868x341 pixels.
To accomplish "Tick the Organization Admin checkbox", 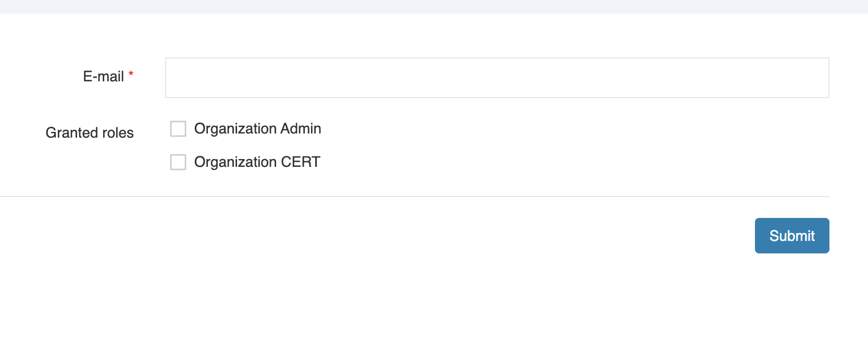I will click(178, 129).
